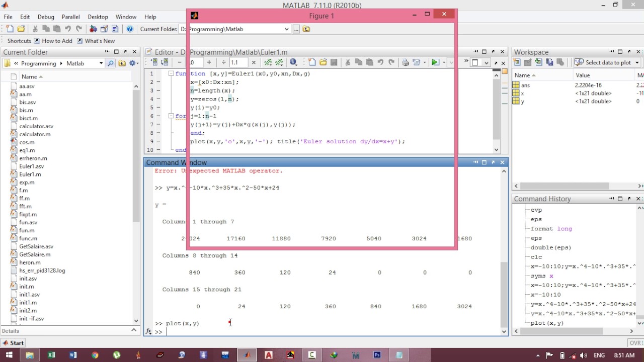Open the Parallel menu
This screenshot has width=644, height=362.
click(71, 17)
